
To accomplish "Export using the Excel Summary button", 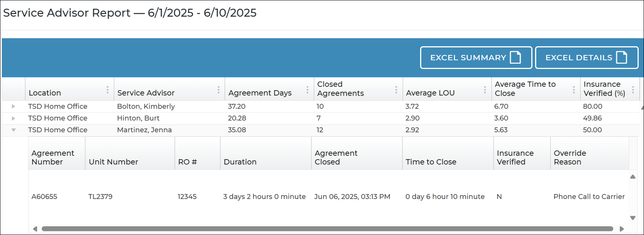I will (x=476, y=58).
